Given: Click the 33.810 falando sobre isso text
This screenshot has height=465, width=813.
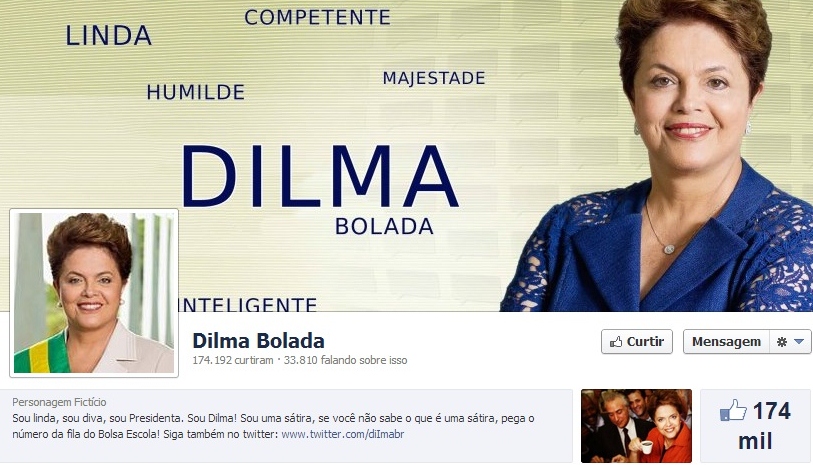Looking at the screenshot, I should point(345,360).
